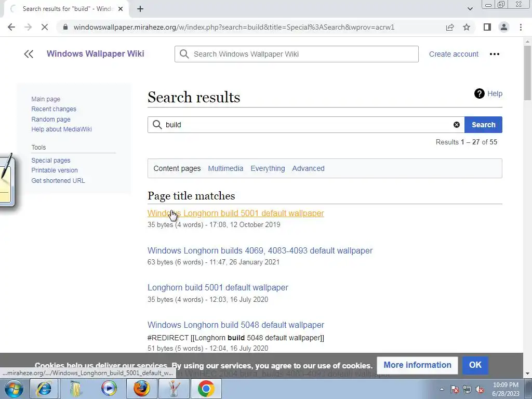532x399 pixels.
Task: Click the blue Search button
Action: click(x=483, y=125)
